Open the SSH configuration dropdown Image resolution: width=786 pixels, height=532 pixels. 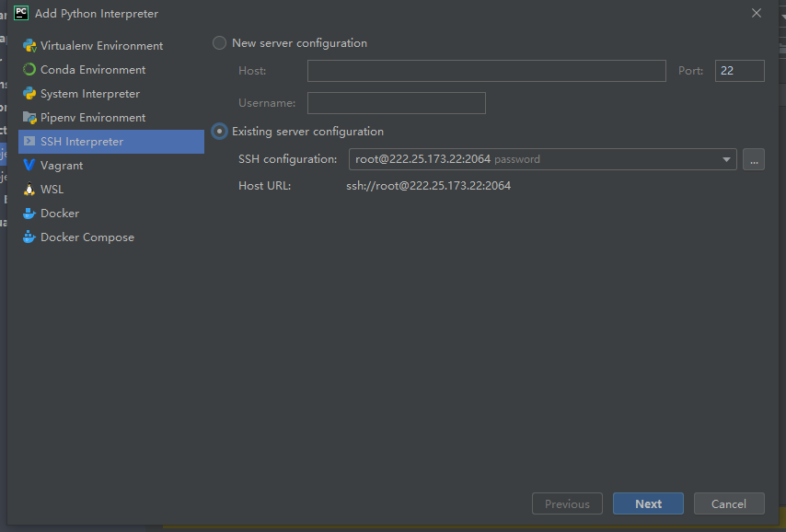coord(542,159)
